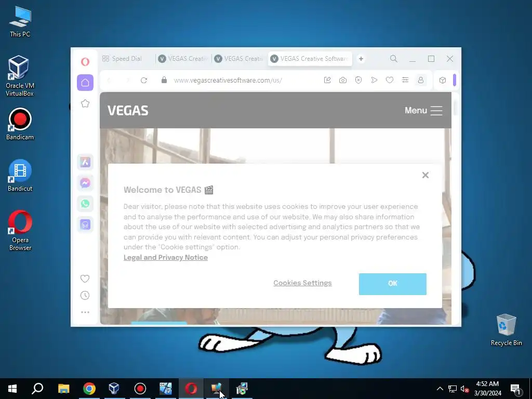Image resolution: width=532 pixels, height=399 pixels.
Task: Open taskbar search magnifier
Action: click(37, 389)
